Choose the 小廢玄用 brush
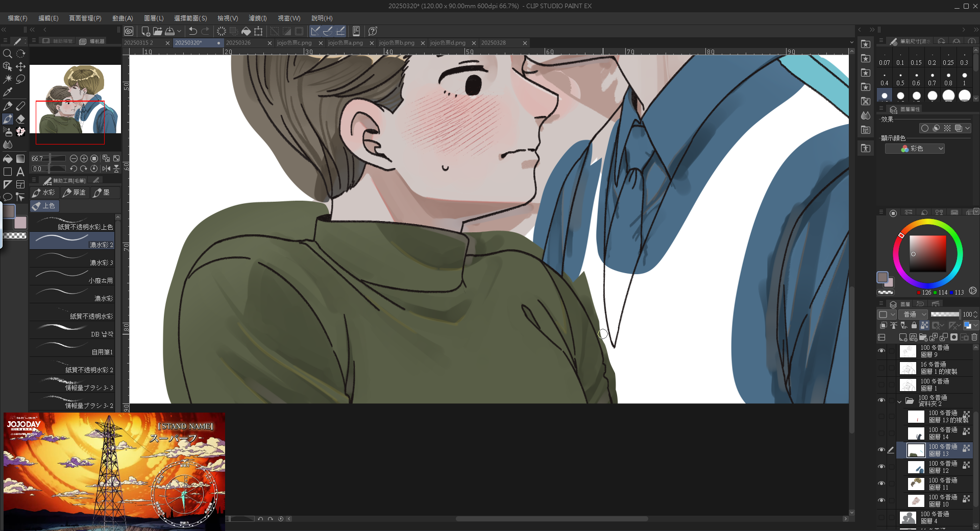The height and width of the screenshot is (531, 980). point(72,277)
